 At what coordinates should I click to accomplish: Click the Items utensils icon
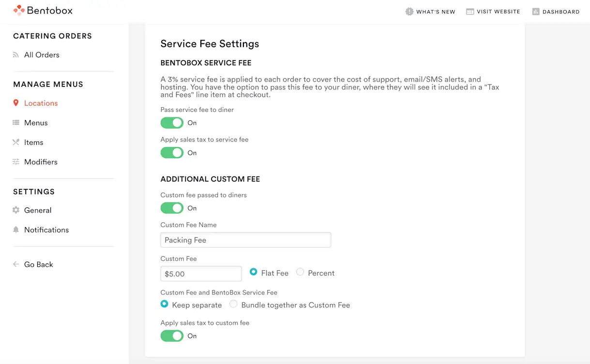(16, 142)
